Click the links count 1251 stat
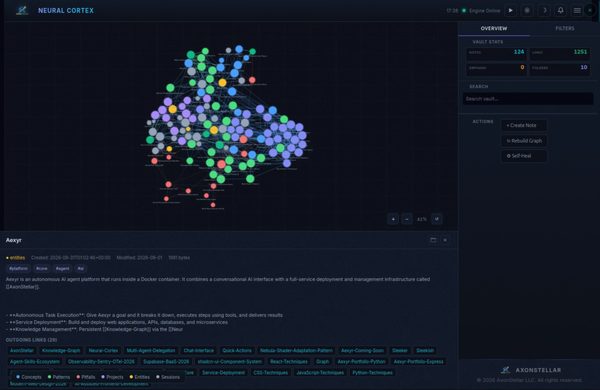The height and width of the screenshot is (390, 600). 560,53
